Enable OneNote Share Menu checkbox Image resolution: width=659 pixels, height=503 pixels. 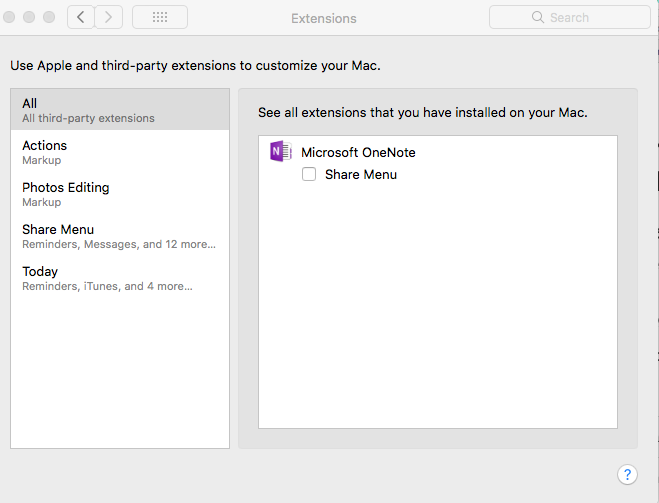coord(309,174)
